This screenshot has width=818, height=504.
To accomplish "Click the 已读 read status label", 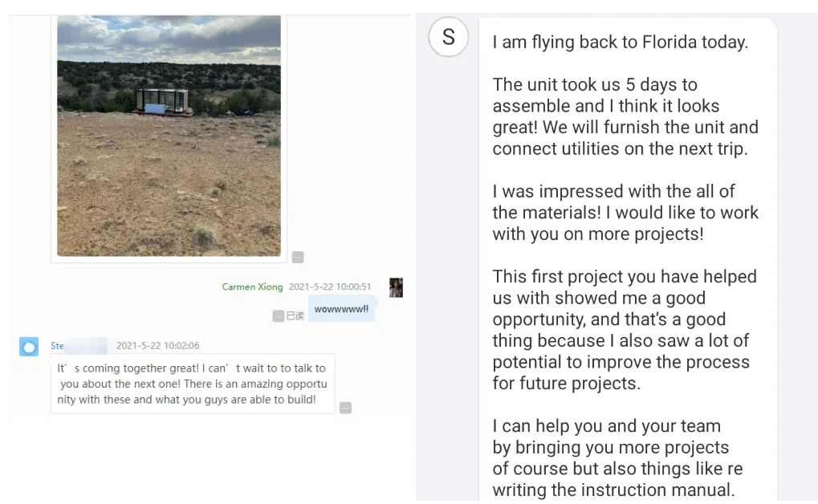I will [295, 316].
